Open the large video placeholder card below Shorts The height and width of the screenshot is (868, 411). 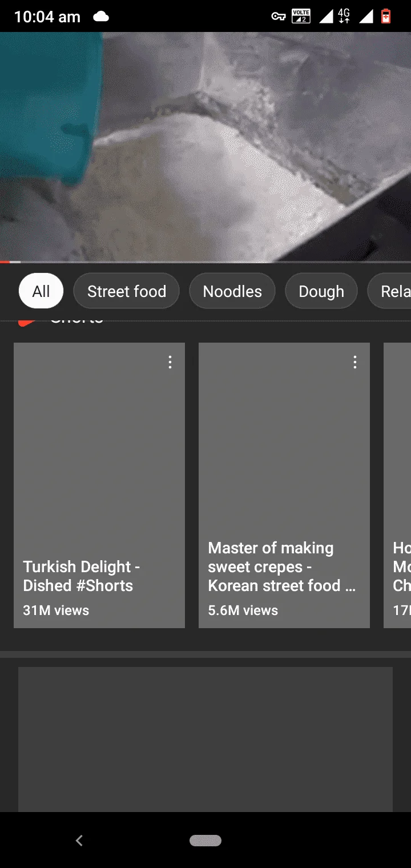click(205, 740)
